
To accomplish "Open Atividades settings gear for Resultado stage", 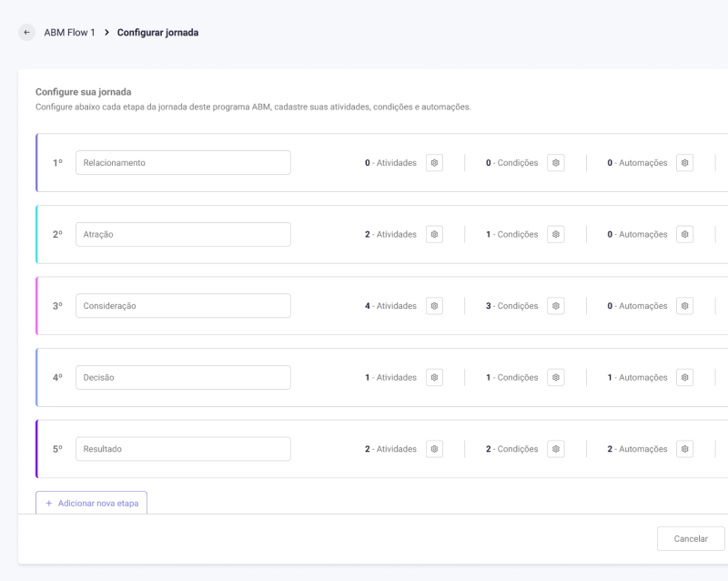I will click(x=434, y=449).
